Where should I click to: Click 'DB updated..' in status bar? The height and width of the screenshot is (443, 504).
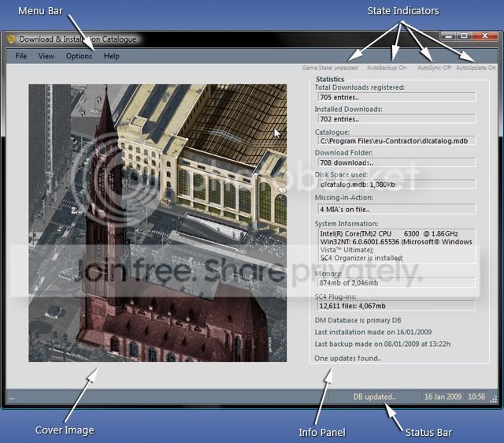[x=375, y=396]
